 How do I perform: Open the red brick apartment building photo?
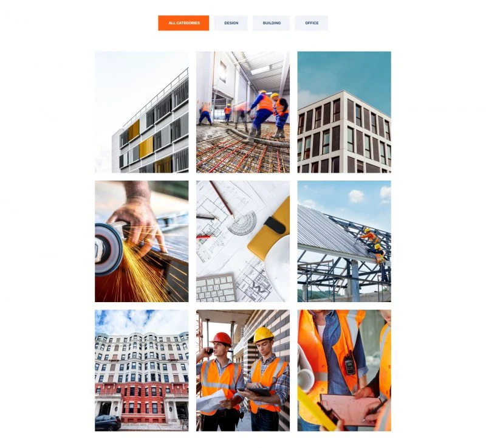tap(142, 370)
